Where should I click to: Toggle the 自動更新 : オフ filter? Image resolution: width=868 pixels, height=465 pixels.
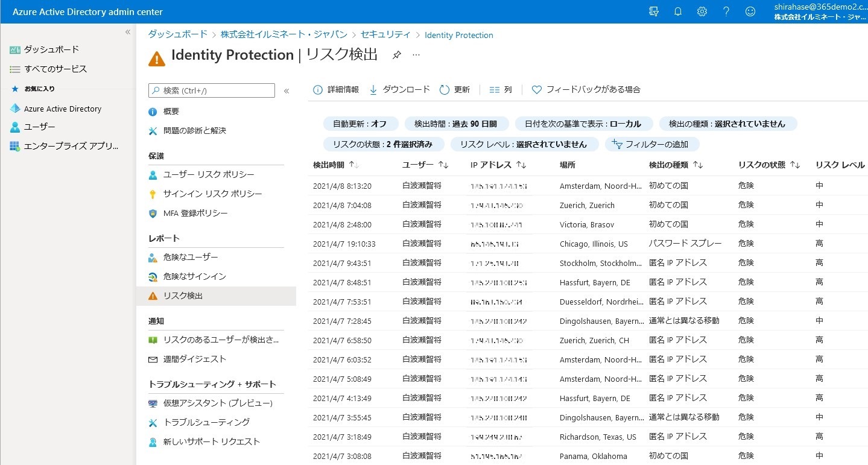point(360,124)
